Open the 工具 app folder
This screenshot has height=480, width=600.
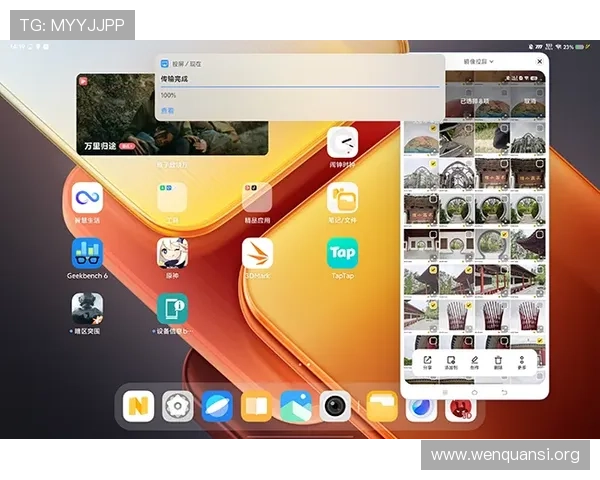(x=172, y=198)
